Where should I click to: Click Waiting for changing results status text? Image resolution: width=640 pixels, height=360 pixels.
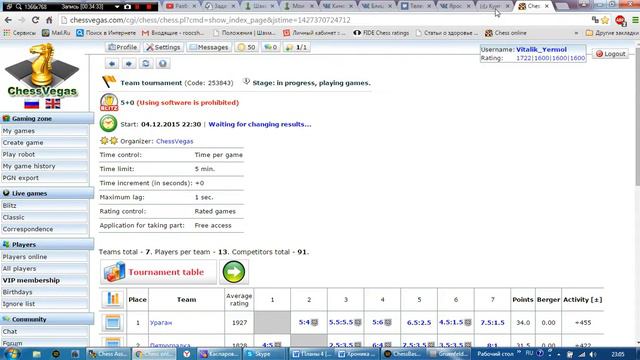pos(260,124)
